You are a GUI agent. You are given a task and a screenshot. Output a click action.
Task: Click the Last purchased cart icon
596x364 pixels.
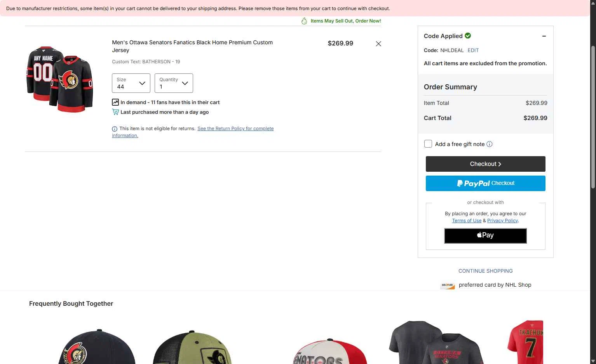(115, 112)
